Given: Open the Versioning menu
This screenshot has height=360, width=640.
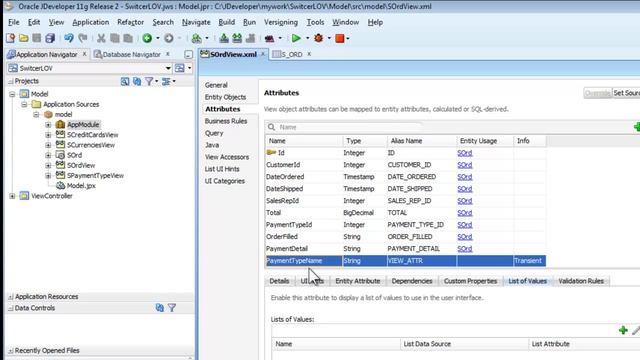Looking at the screenshot, I should point(280,22).
